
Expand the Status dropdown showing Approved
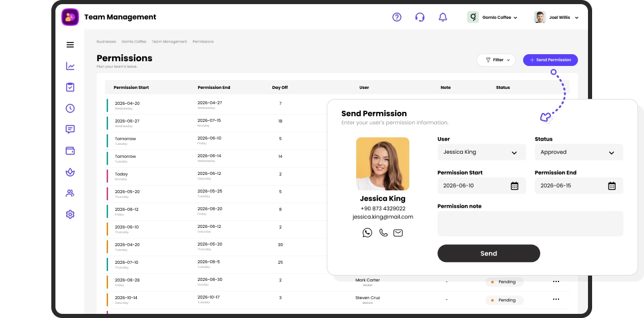(x=579, y=152)
